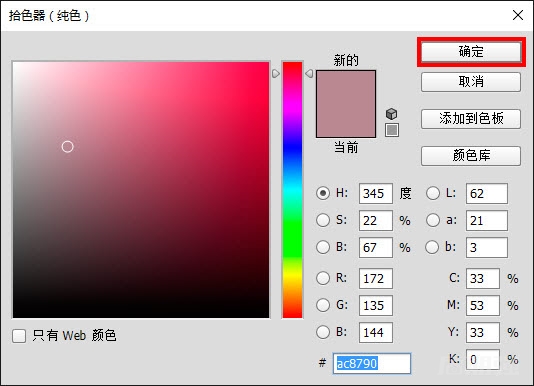Open the 颜色库 color libraries

(x=471, y=156)
